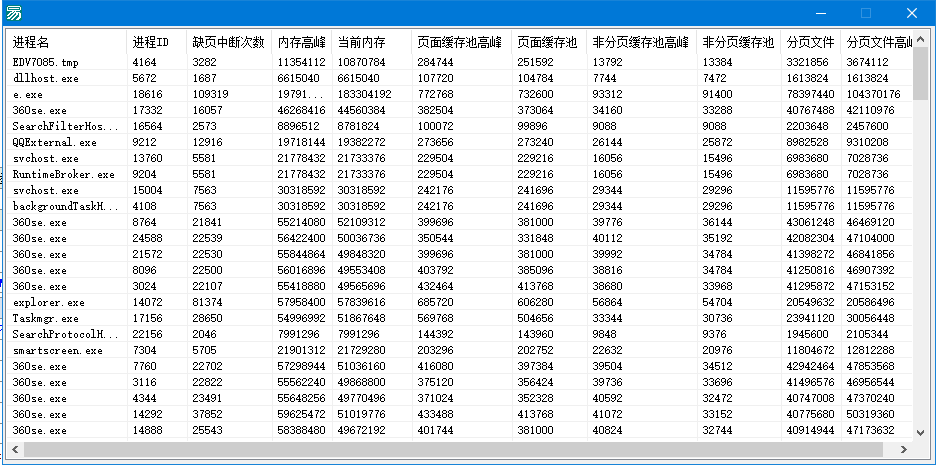Sort by 当前内存 column header
Image resolution: width=938 pixels, height=467 pixels.
point(371,42)
